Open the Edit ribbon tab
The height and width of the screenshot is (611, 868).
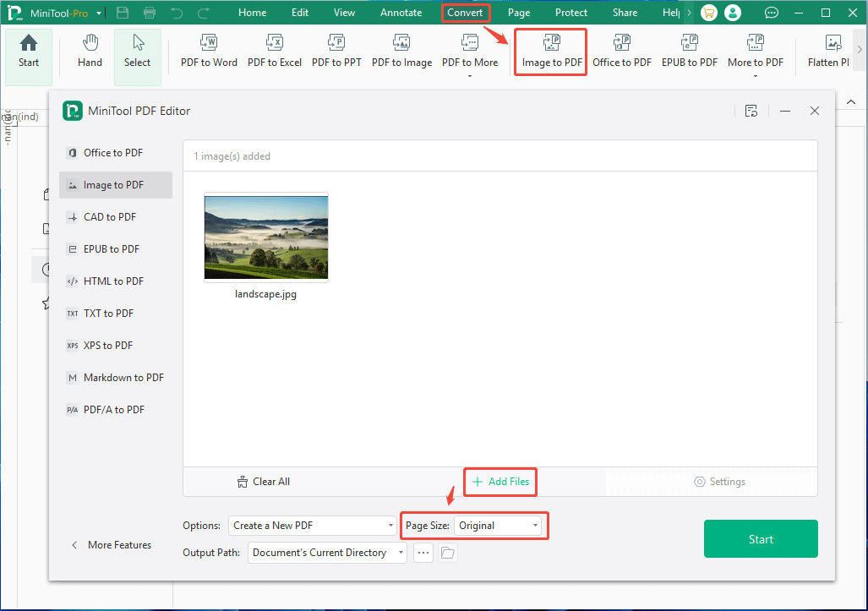pos(300,13)
